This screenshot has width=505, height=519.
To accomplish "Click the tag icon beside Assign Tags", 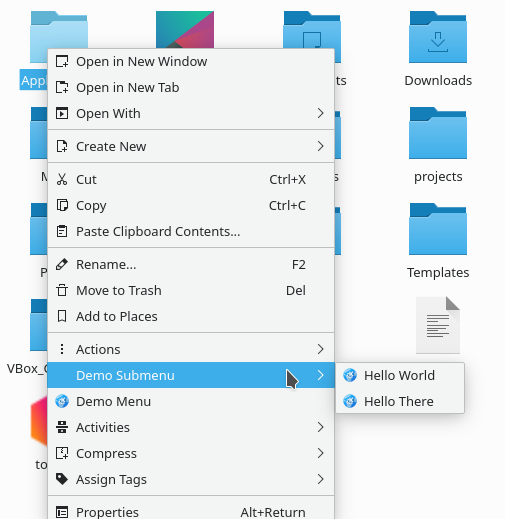I will click(62, 479).
